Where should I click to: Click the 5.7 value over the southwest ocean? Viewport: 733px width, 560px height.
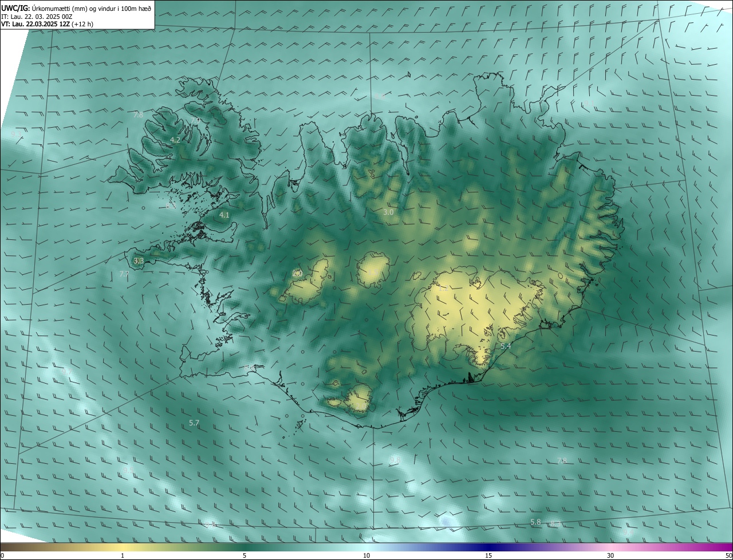[x=194, y=423]
